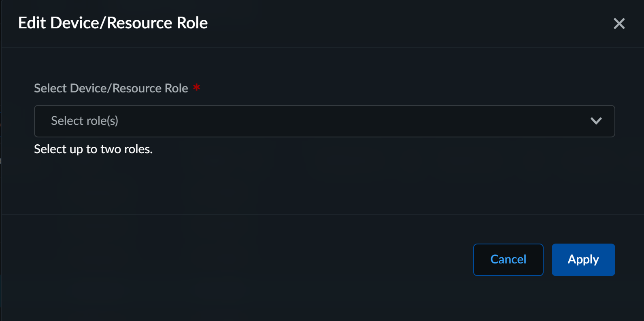Click the Select role(s) placeholder text

point(85,121)
